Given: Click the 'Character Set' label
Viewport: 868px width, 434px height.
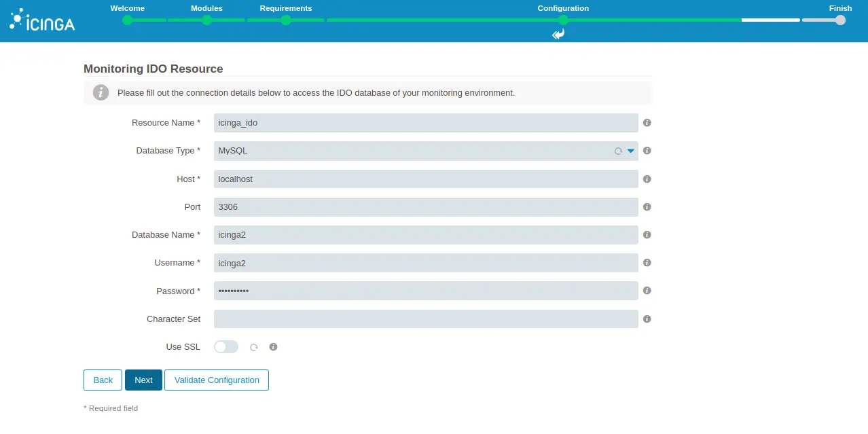Looking at the screenshot, I should coord(173,319).
